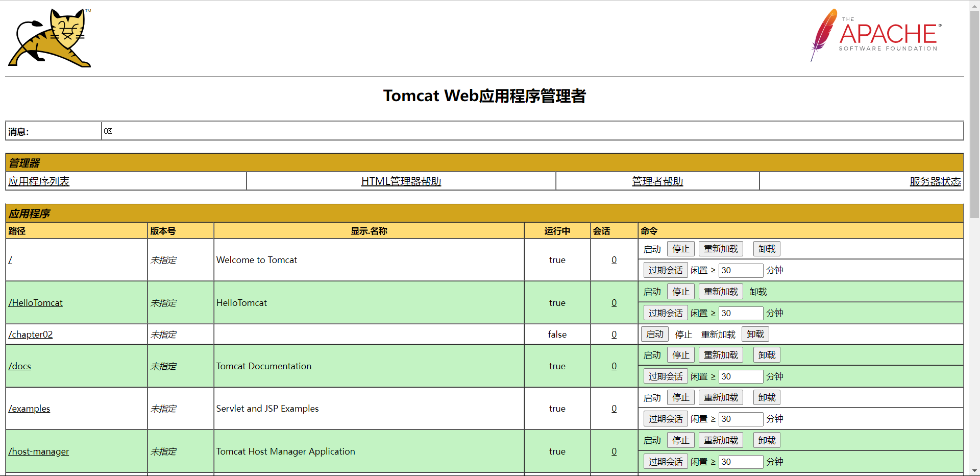Undeploy the Tomcat Host Manager Application
Screen dimensions: 980x476
(x=767, y=440)
